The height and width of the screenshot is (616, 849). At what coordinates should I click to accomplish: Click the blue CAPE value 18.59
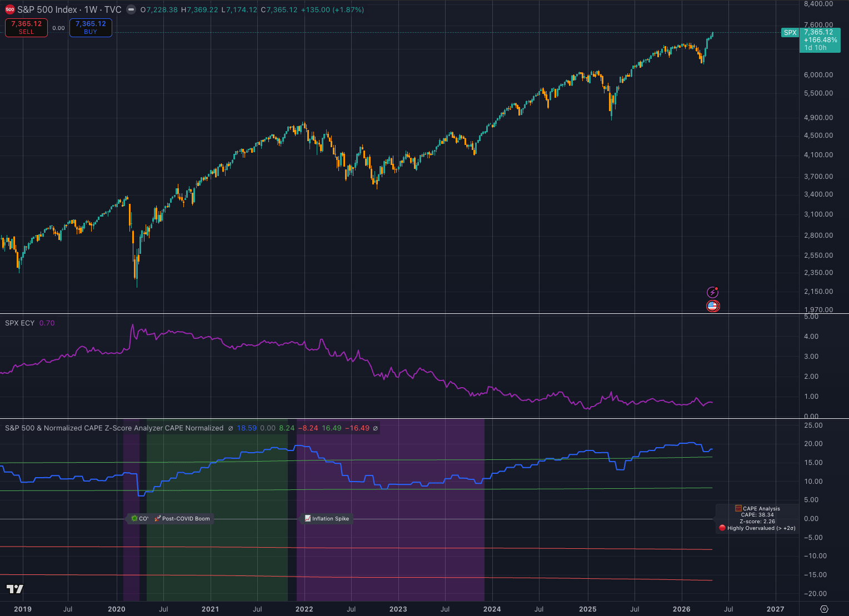click(x=247, y=428)
